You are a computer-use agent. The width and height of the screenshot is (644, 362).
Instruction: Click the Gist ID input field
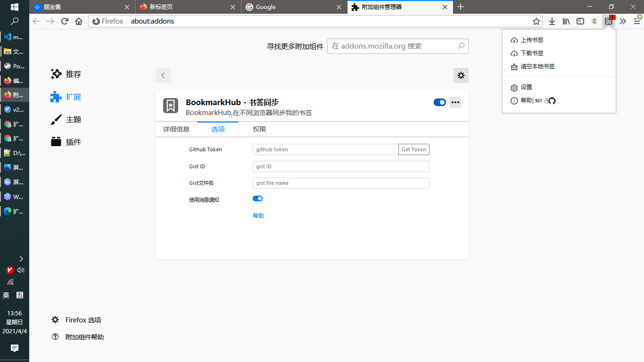click(x=341, y=166)
